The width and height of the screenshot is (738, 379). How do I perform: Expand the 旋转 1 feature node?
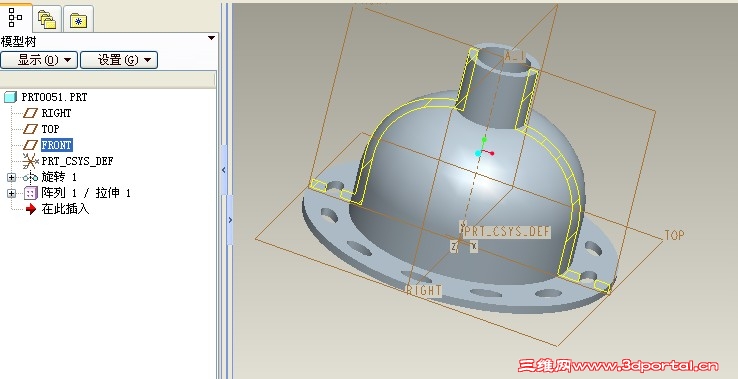[x=11, y=177]
